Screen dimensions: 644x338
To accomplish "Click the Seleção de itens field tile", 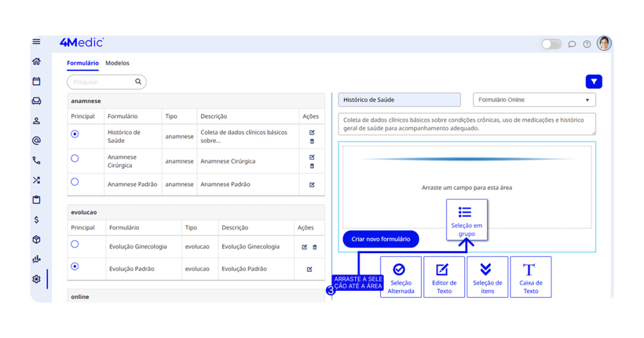I will coord(487,277).
